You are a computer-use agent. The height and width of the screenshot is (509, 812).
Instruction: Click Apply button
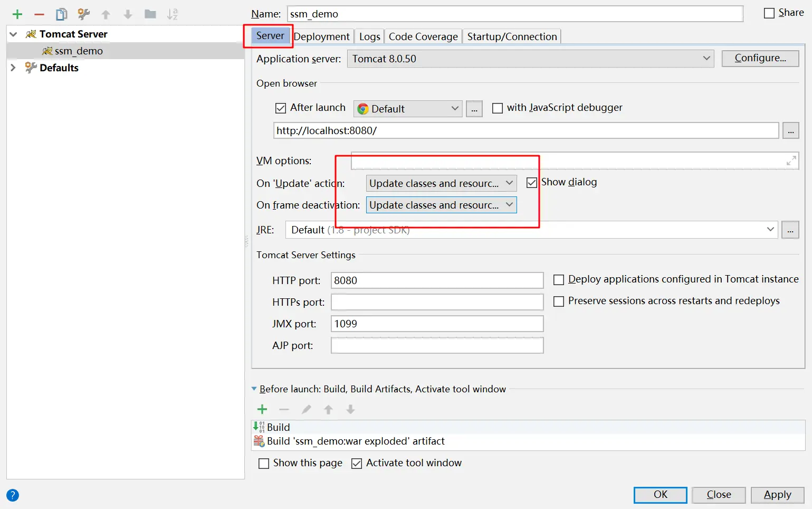pyautogui.click(x=777, y=495)
